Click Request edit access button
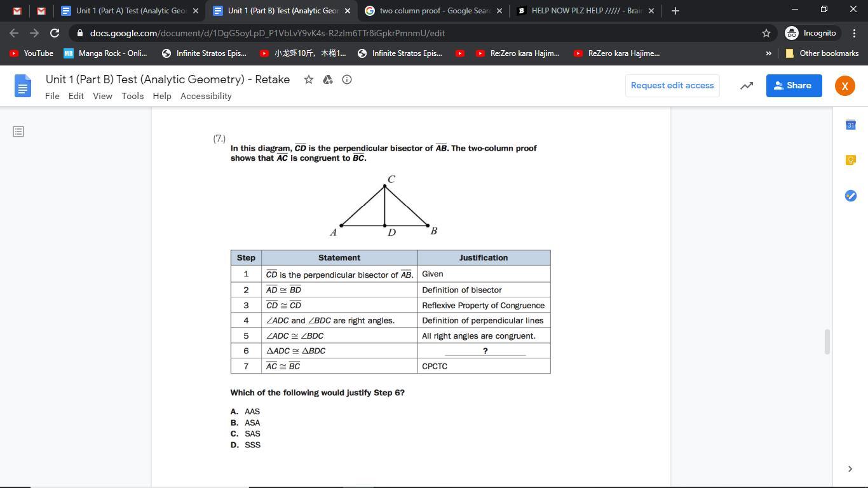The image size is (868, 488). coord(672,86)
